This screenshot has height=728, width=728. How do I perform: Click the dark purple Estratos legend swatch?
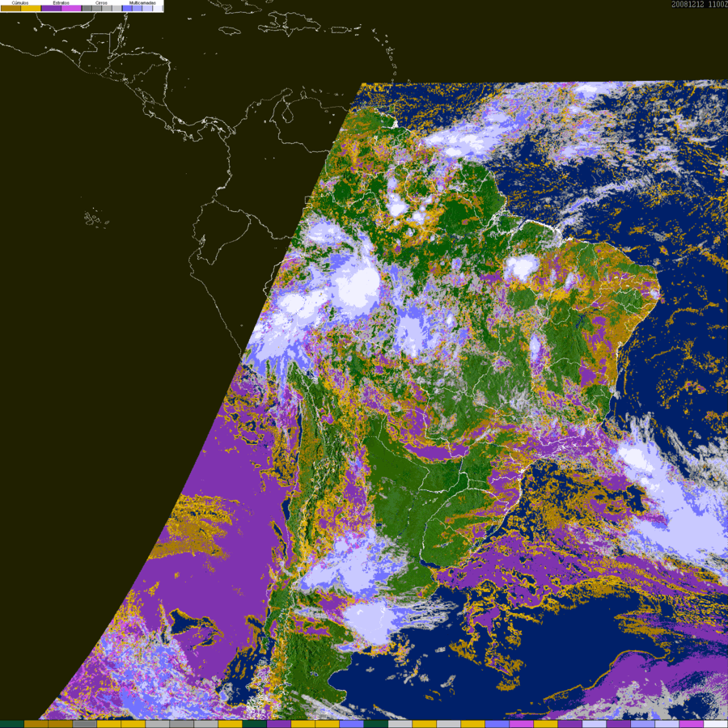[x=52, y=8]
